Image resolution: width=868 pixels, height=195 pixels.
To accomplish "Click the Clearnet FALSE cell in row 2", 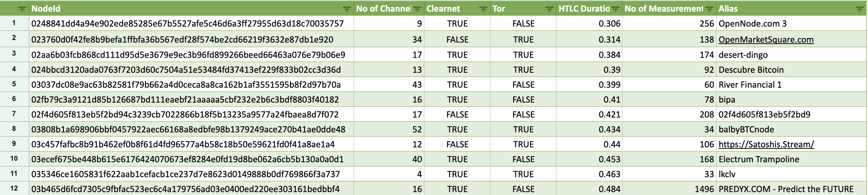I will (x=457, y=40).
